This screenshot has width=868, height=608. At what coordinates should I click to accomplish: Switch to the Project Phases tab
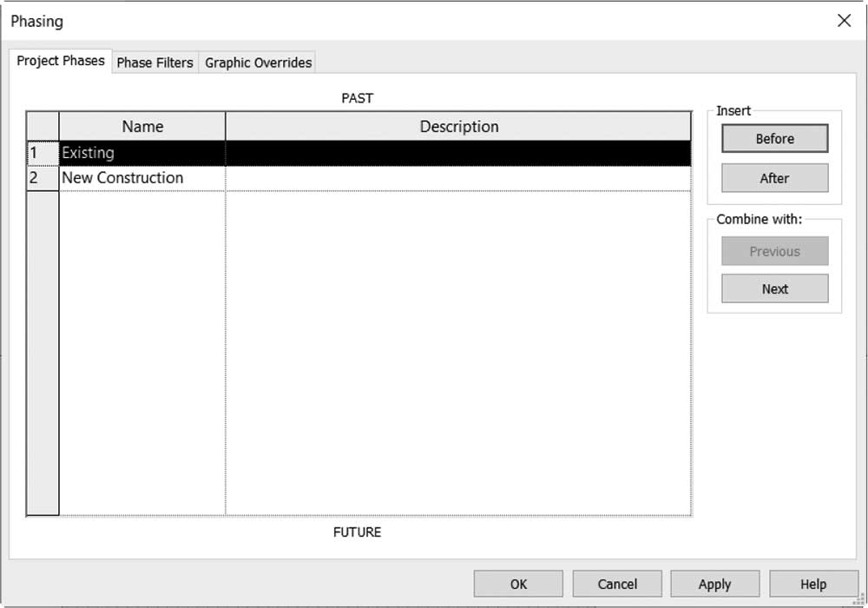(61, 61)
